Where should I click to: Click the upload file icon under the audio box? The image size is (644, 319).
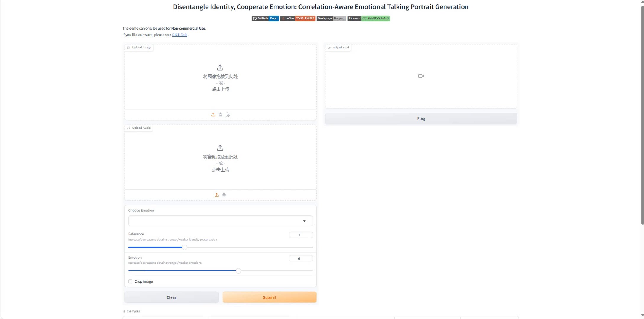217,195
